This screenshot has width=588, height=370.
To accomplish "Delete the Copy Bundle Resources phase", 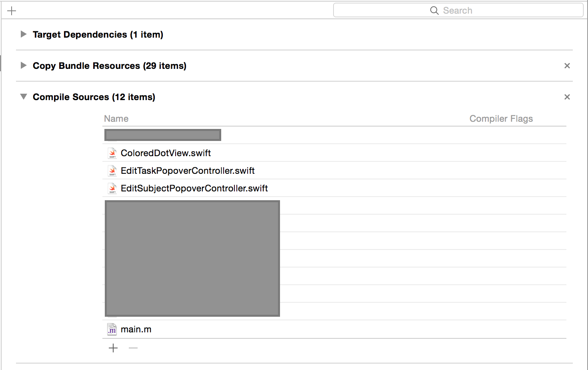I will tap(567, 66).
